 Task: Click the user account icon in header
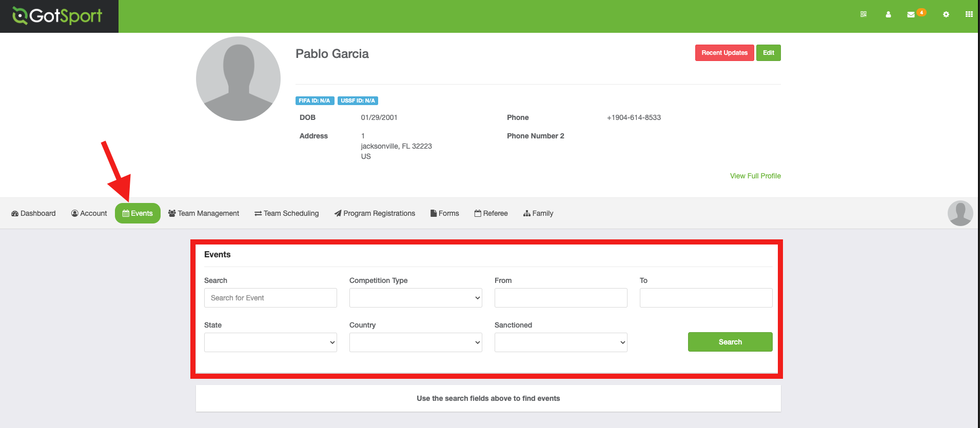[x=888, y=15]
